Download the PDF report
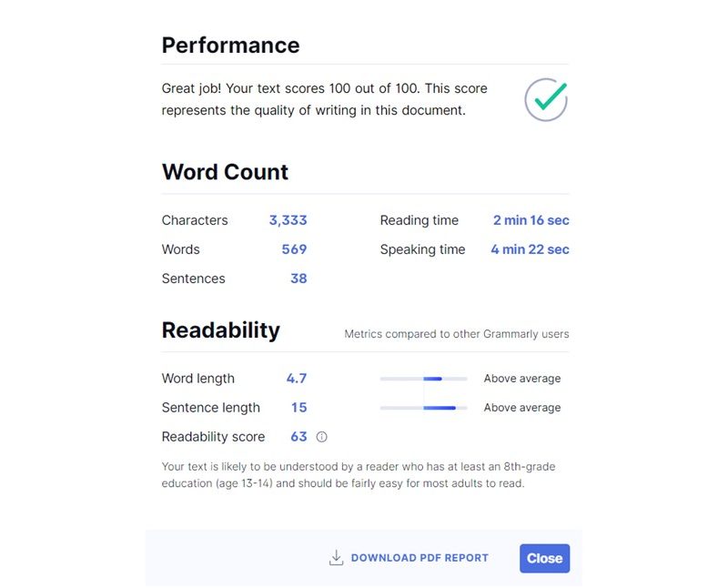 pos(409,558)
